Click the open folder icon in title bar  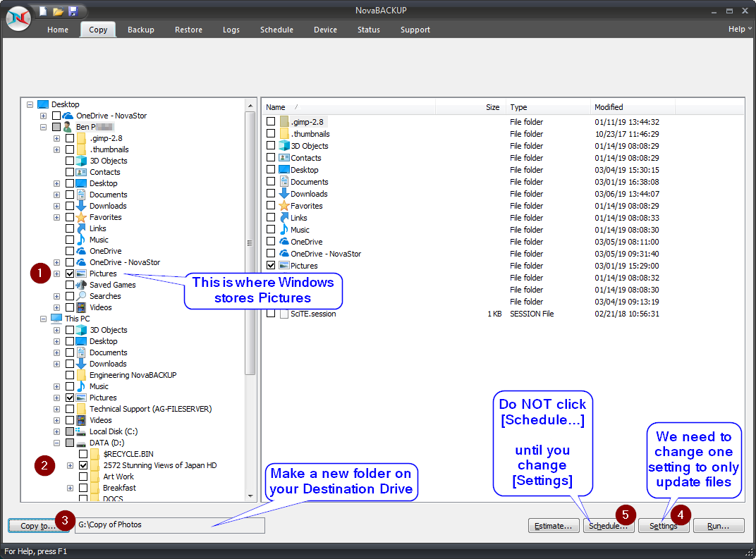tap(59, 11)
